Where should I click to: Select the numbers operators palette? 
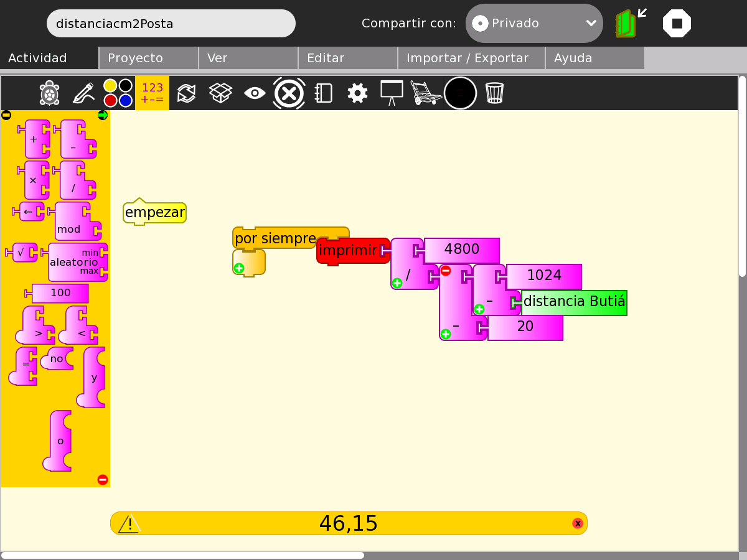pos(153,93)
